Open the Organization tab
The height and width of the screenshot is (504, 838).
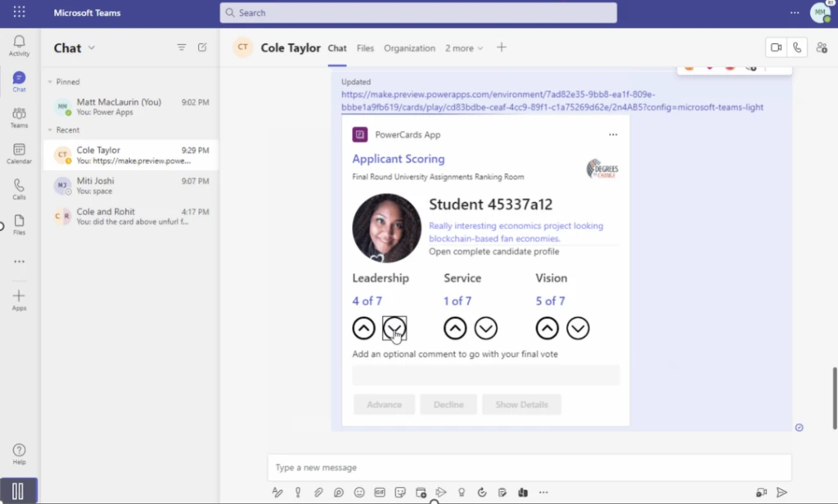pos(409,48)
